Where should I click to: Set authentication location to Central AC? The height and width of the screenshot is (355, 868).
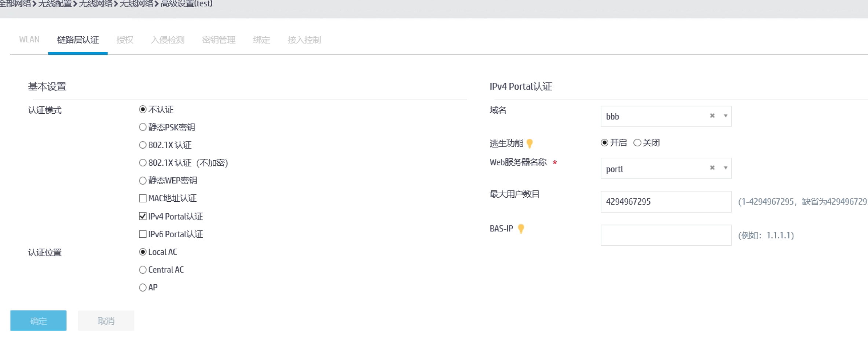pos(143,270)
